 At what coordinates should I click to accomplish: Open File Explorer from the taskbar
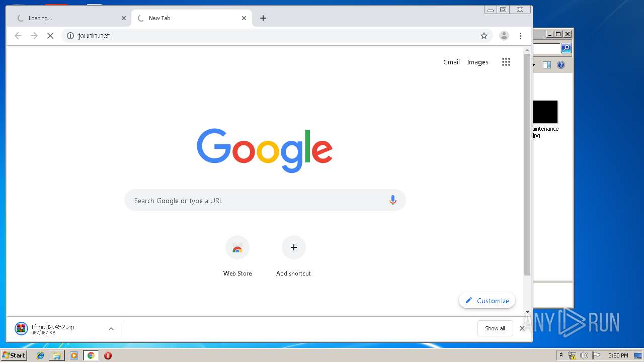57,355
